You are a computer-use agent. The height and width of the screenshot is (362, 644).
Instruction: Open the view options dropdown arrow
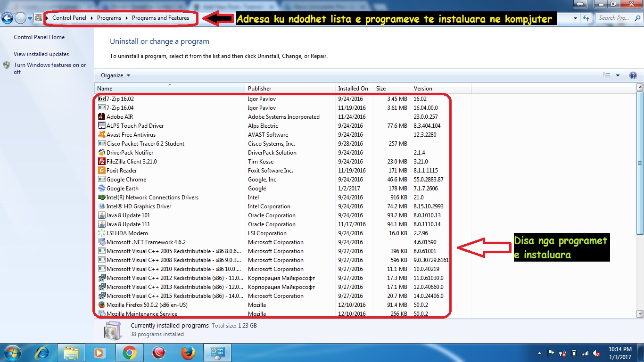click(618, 75)
